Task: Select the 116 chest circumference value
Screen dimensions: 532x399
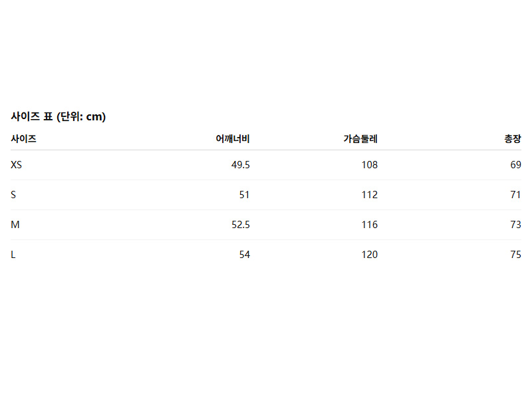Action: pyautogui.click(x=369, y=225)
